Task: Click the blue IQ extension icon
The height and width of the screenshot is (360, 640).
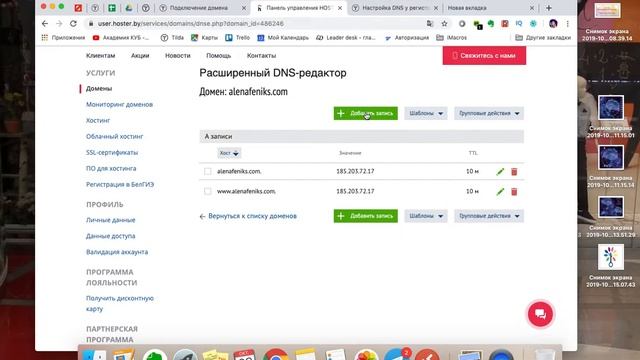Action: pyautogui.click(x=519, y=24)
